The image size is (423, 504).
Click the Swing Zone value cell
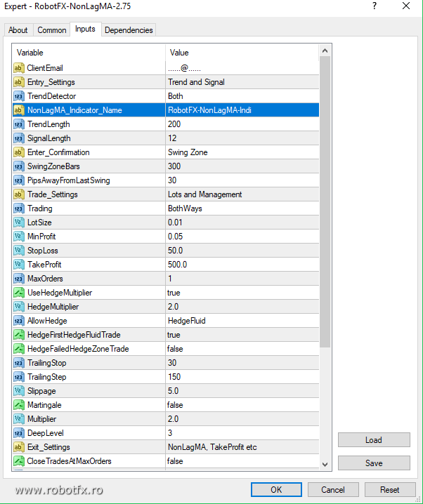click(242, 152)
